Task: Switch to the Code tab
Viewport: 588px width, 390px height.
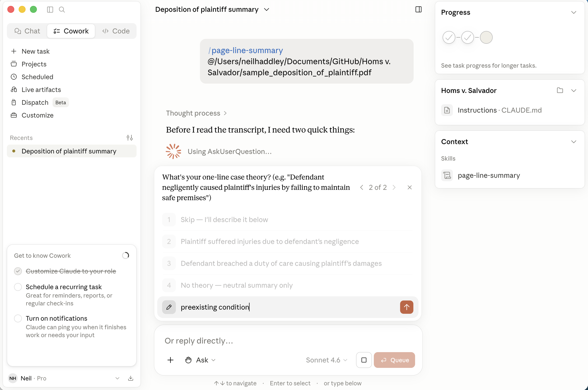Action: point(116,31)
